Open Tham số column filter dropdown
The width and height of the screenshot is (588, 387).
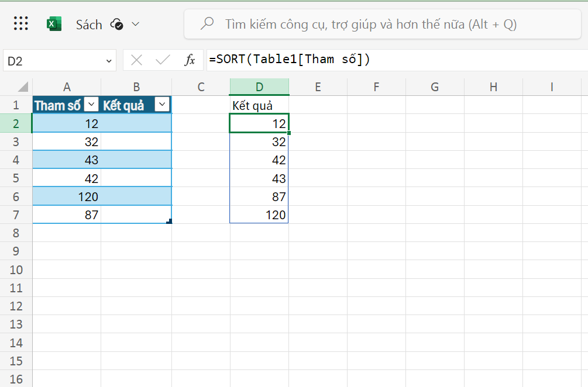[x=91, y=104]
